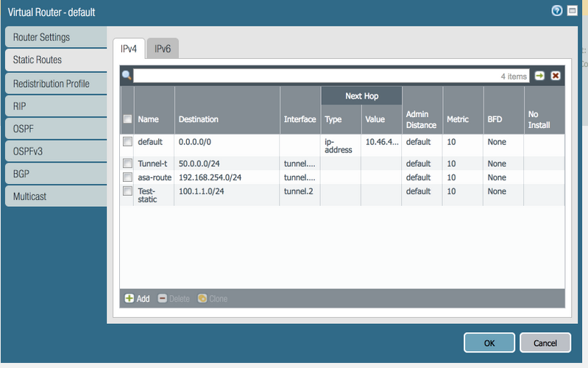Click the Delete route button

(x=173, y=299)
